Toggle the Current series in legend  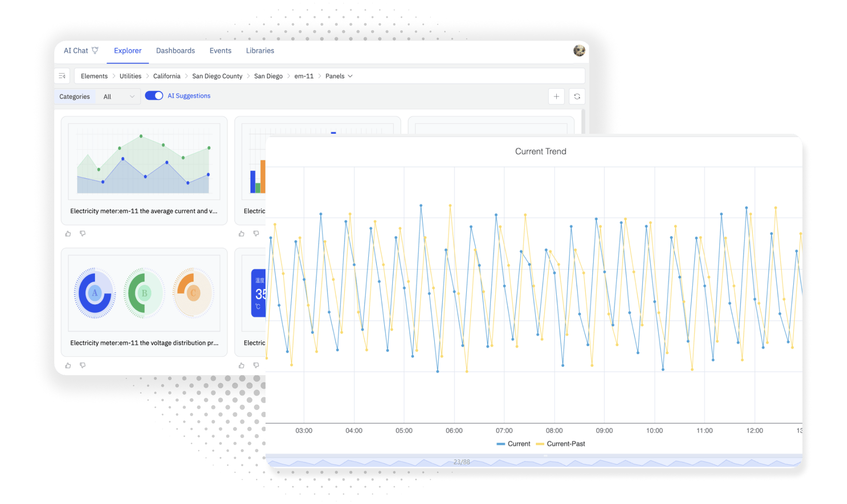tap(514, 444)
